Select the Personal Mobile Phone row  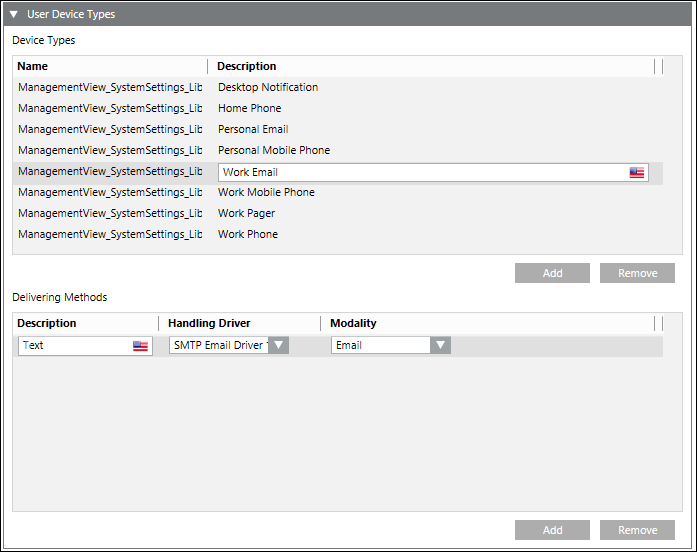(x=273, y=150)
